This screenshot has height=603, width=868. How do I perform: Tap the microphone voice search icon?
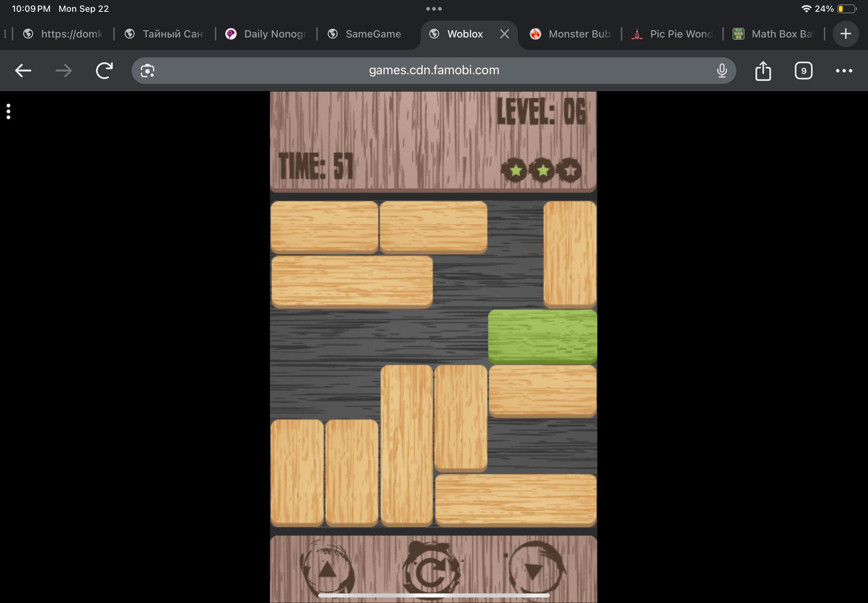click(722, 71)
